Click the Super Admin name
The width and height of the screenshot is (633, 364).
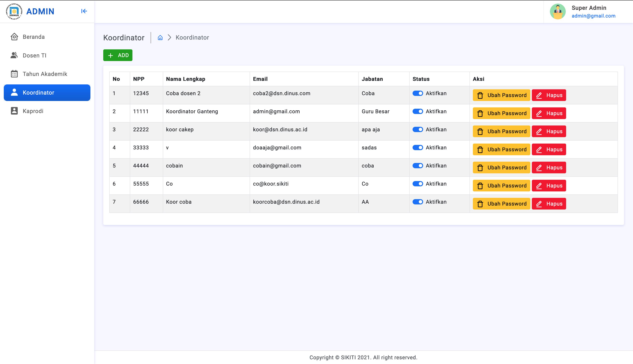point(589,8)
